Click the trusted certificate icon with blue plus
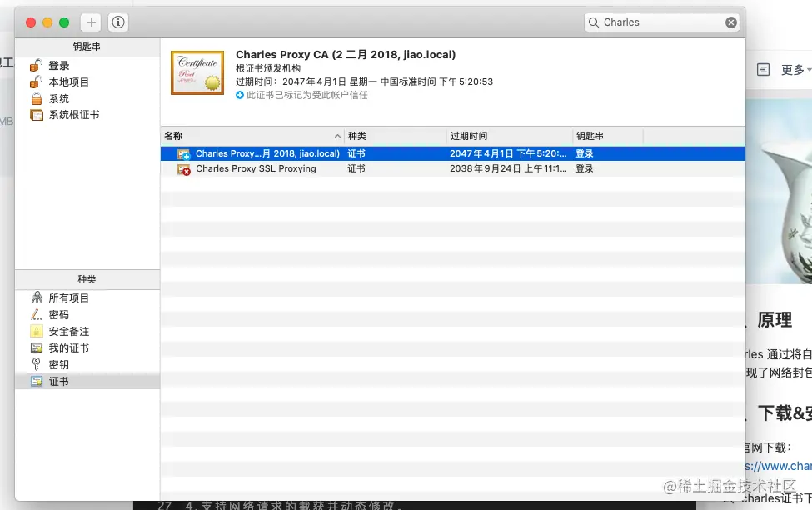812x510 pixels. click(x=184, y=154)
